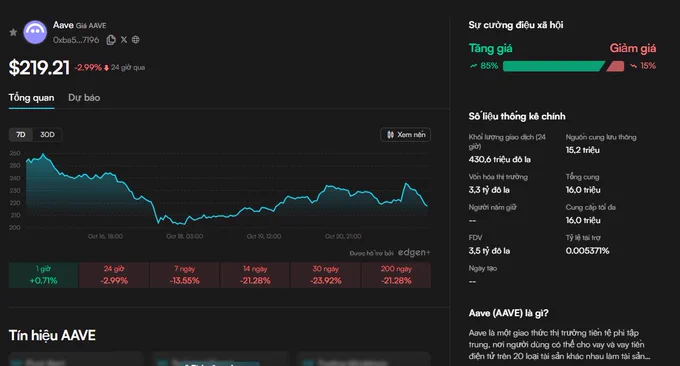Click the Oct 16, 18:00 chart axis label
Viewport: 680px width, 366px height.
coord(105,236)
